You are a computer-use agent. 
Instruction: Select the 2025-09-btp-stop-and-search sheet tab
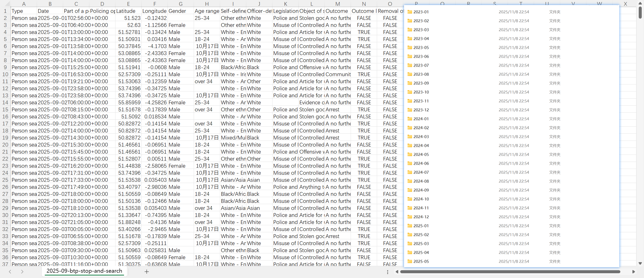[84, 271]
